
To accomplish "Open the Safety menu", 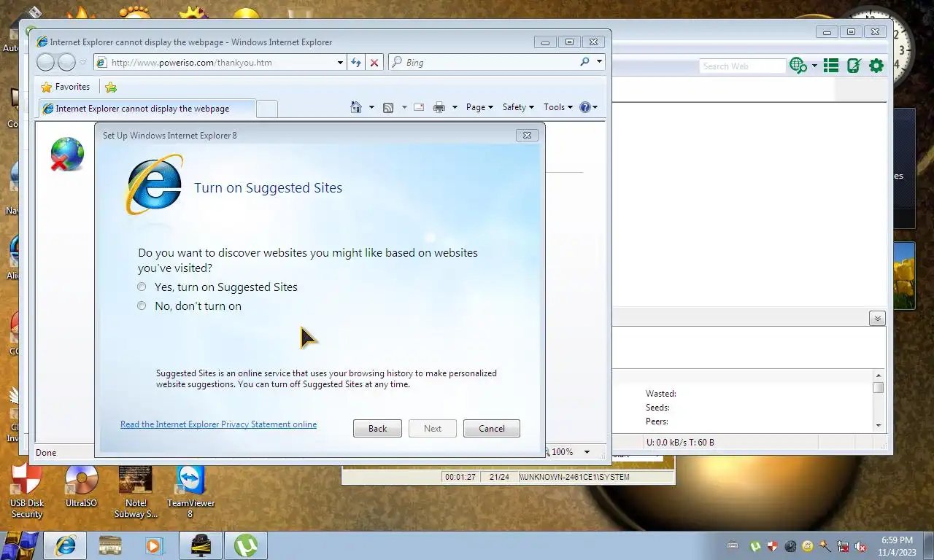I will [518, 107].
